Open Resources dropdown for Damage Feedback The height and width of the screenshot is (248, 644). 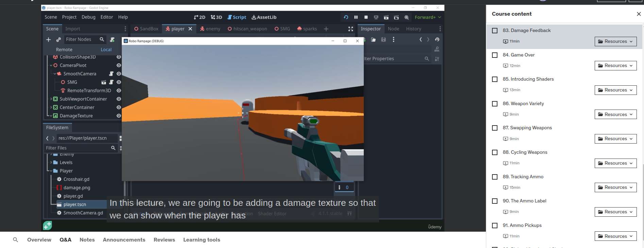click(615, 42)
